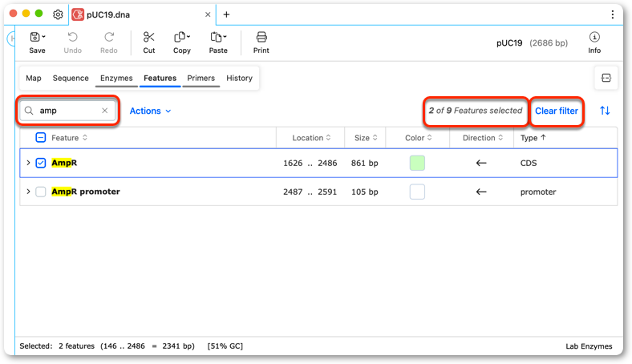The width and height of the screenshot is (632, 364).
Task: Click the 861 bp size cell
Action: (x=364, y=163)
